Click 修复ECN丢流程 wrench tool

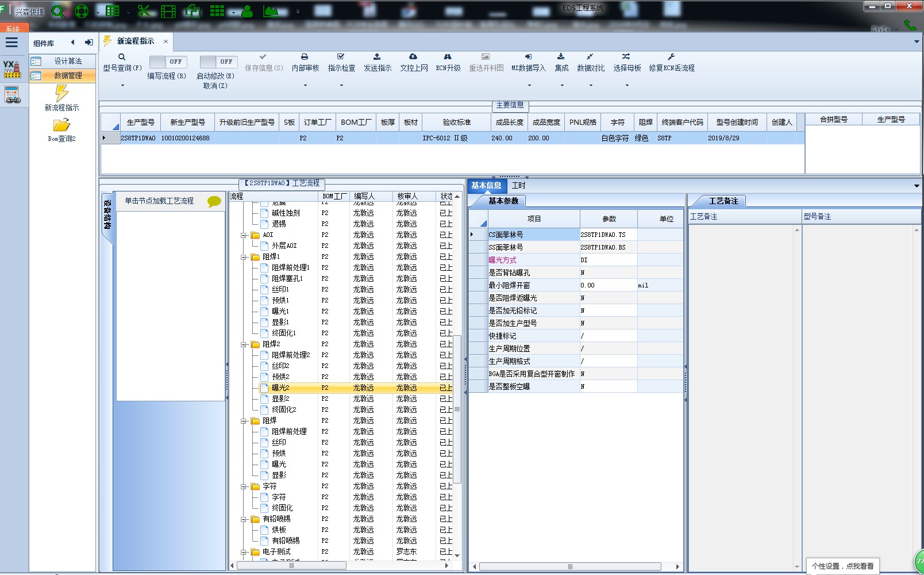(x=672, y=63)
